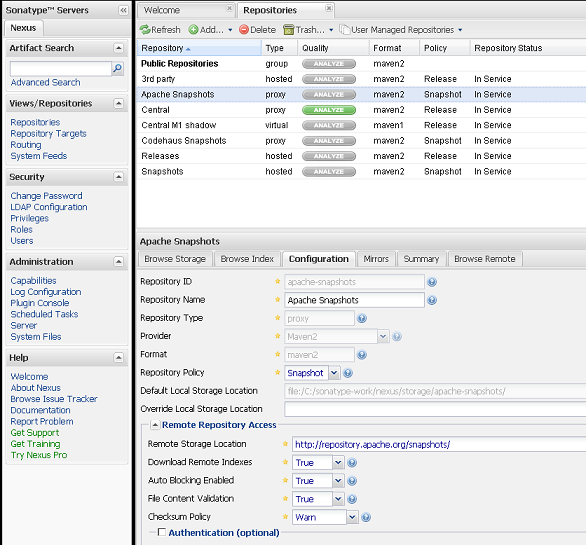Viewport: 586px width, 545px height.
Task: Sort by the Repository column header
Action: click(199, 48)
